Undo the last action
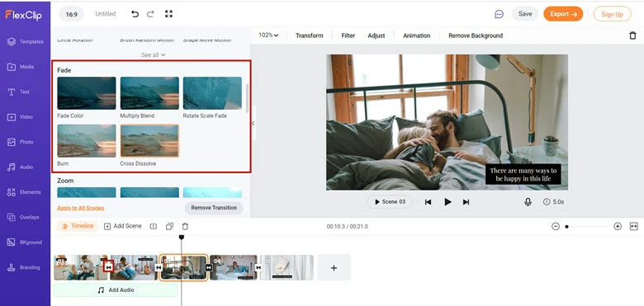The width and height of the screenshot is (644, 306). [135, 14]
